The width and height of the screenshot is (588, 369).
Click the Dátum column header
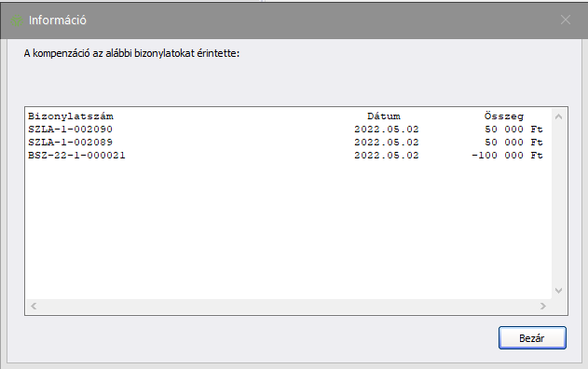[384, 116]
